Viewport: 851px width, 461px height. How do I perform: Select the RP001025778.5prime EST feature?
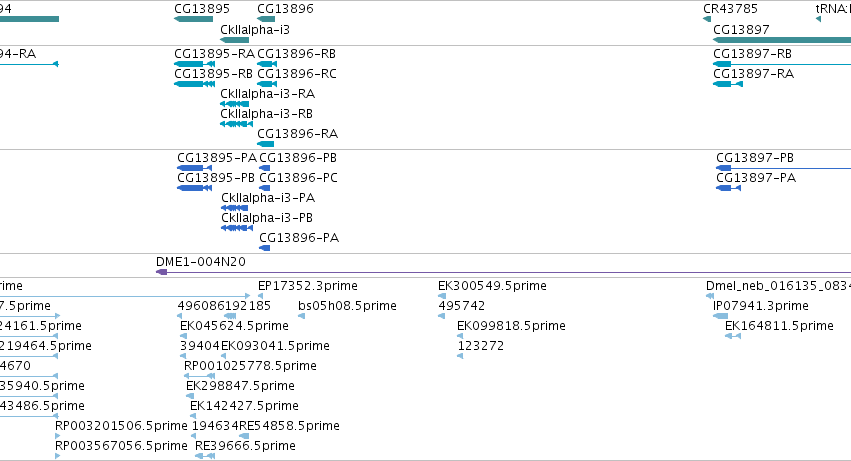pos(199,376)
